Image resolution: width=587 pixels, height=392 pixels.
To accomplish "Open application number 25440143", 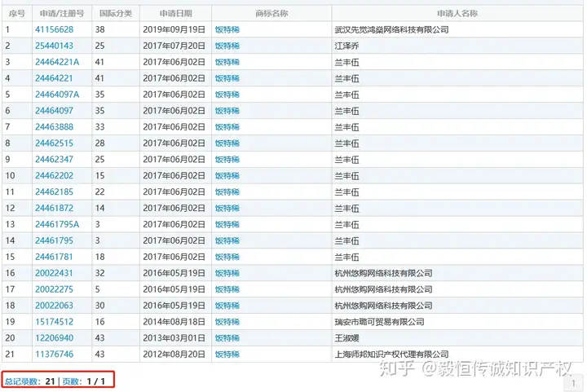I will pos(55,46).
